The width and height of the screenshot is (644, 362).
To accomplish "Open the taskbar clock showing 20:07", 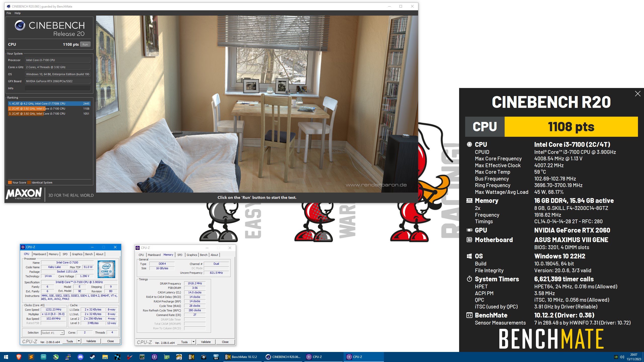I will pyautogui.click(x=633, y=357).
